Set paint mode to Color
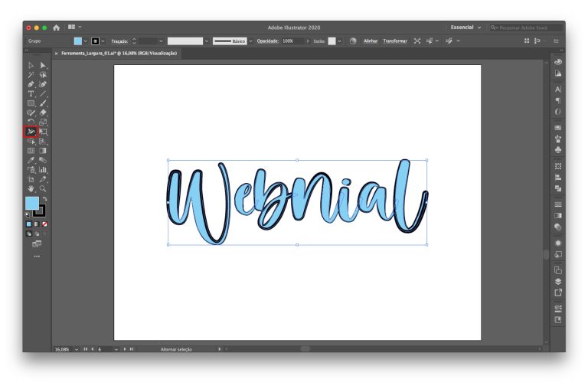Viewport: 588px width, 392px height. tap(29, 224)
